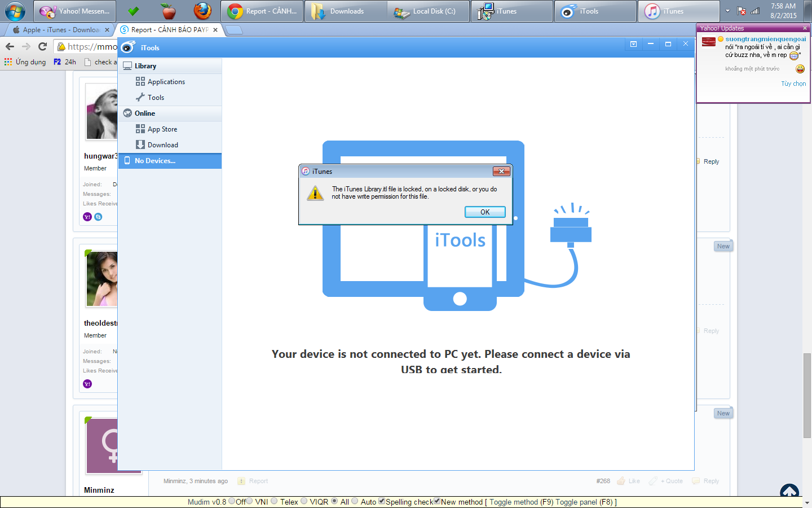Screen dimensions: 812x508
Task: Open theoldest's avatar in the forum page
Action: coord(101,279)
